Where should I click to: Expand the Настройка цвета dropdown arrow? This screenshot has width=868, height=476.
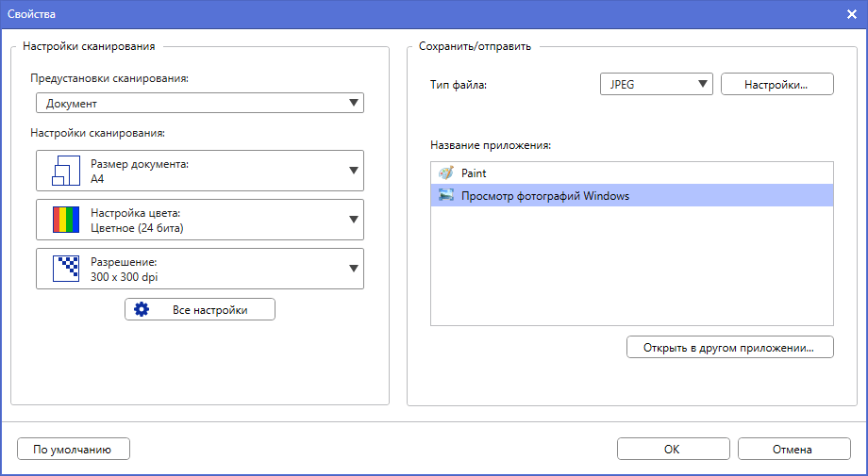(354, 220)
